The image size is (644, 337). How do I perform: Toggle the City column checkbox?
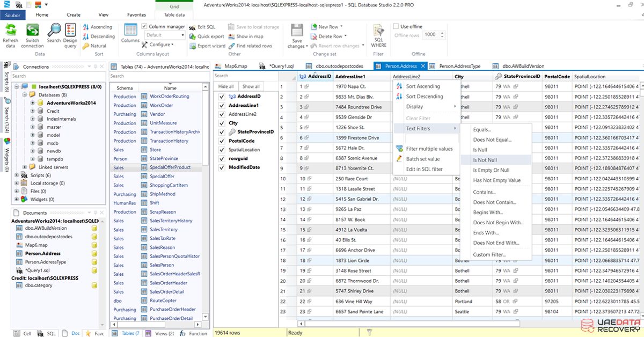[222, 123]
